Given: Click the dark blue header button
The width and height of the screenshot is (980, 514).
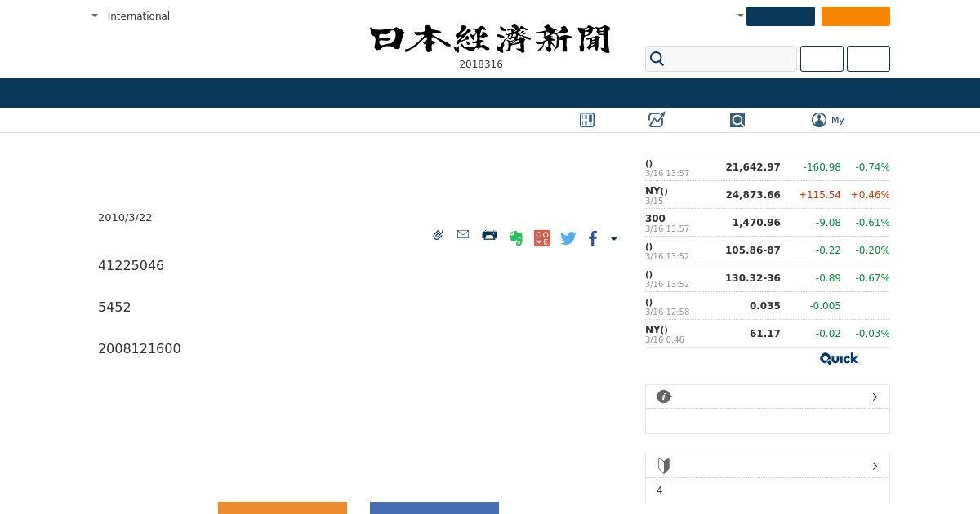Looking at the screenshot, I should click(x=780, y=16).
